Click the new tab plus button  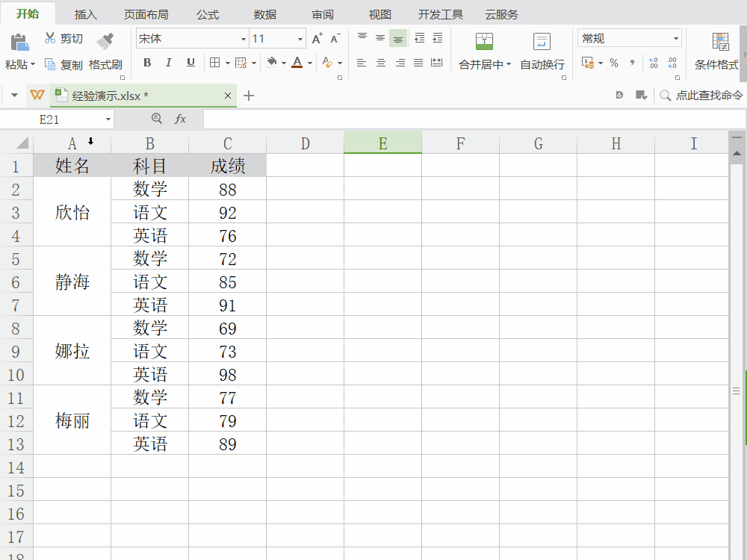point(249,96)
